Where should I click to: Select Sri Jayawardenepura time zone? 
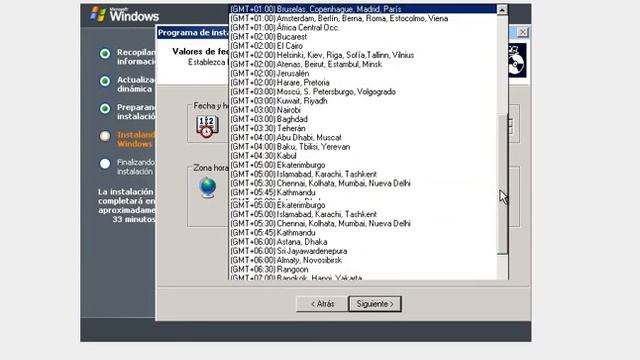362,251
